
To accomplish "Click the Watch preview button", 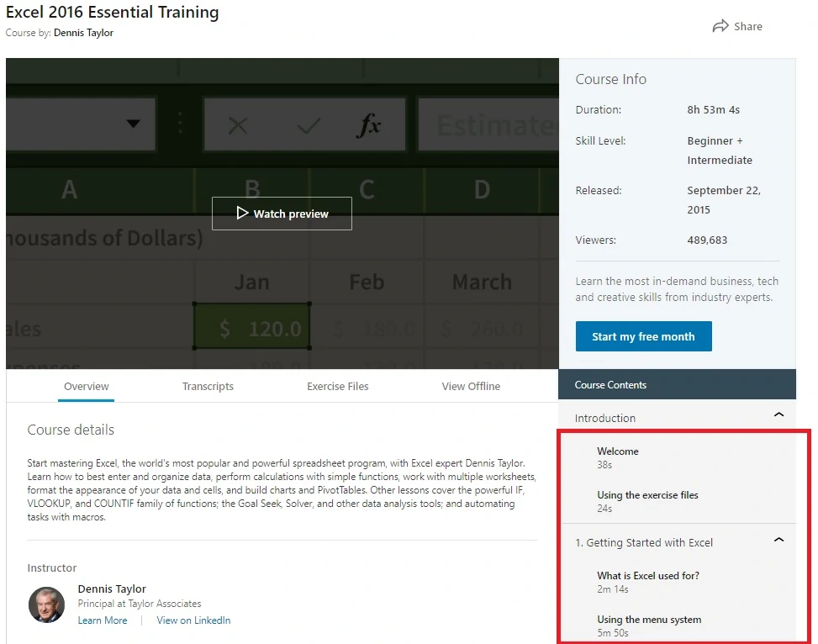I will 282,213.
